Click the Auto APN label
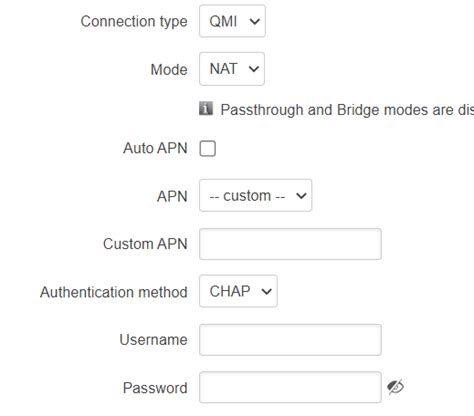 point(155,148)
